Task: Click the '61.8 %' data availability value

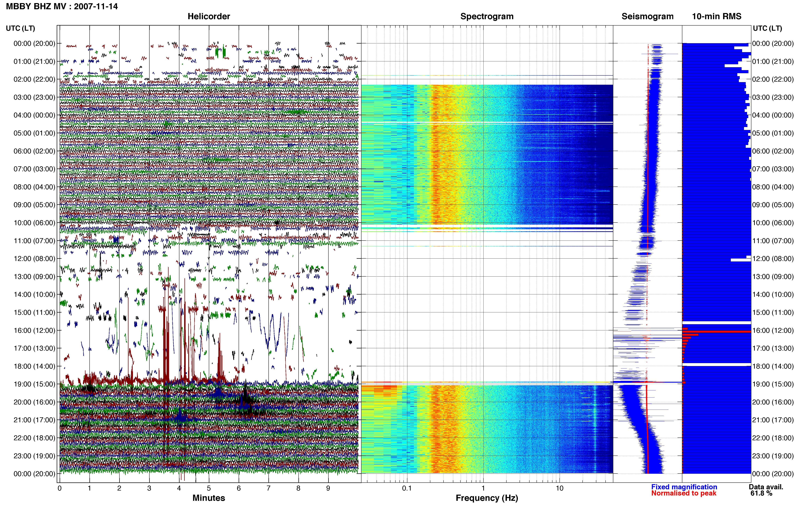Action: click(761, 493)
